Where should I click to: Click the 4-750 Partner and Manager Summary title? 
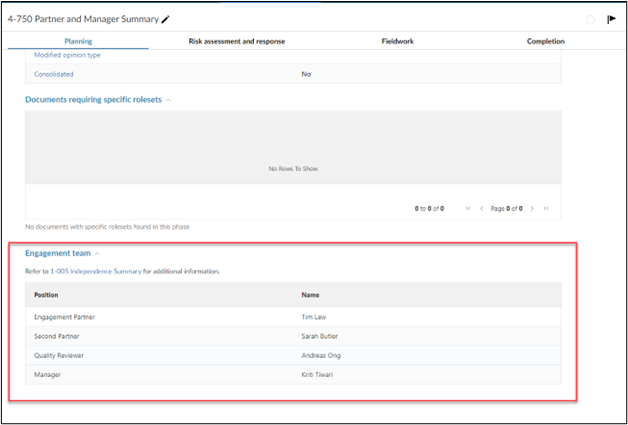[83, 19]
